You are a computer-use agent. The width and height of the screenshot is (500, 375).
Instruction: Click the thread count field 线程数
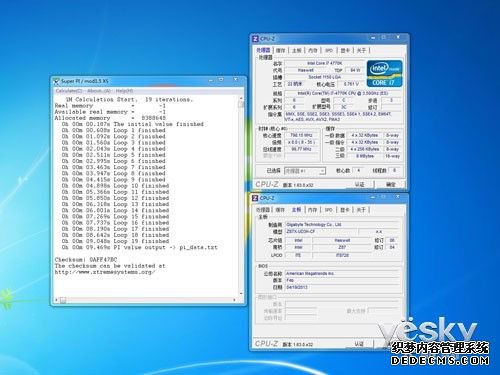click(x=395, y=170)
